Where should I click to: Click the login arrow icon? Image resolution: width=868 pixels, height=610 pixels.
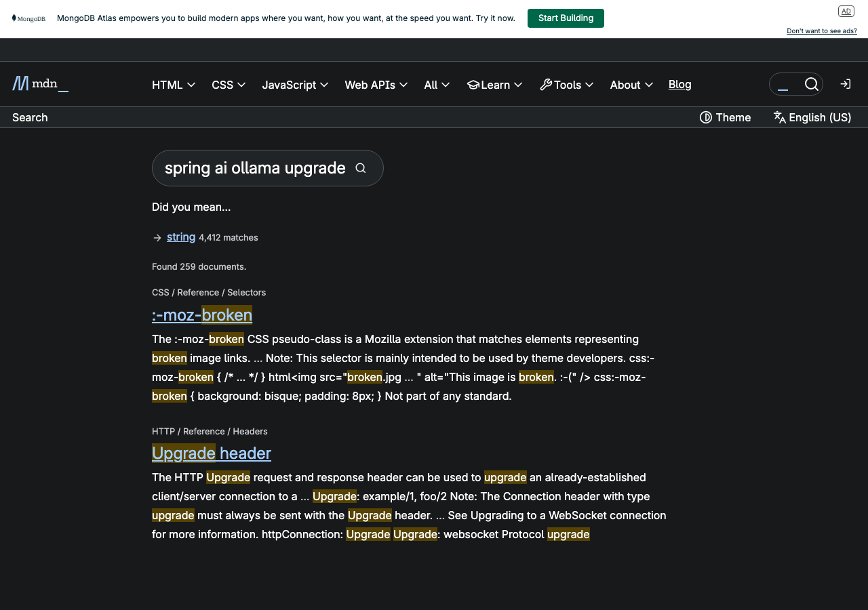[845, 84]
